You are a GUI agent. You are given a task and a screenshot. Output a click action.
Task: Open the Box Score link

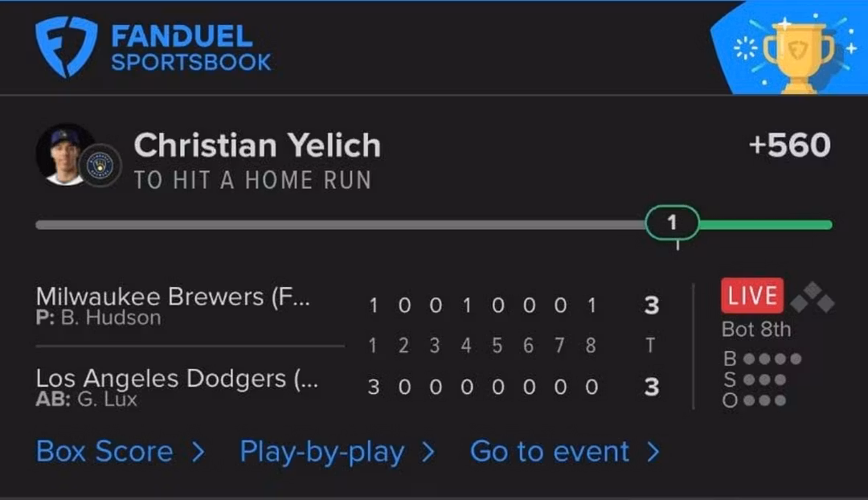104,452
